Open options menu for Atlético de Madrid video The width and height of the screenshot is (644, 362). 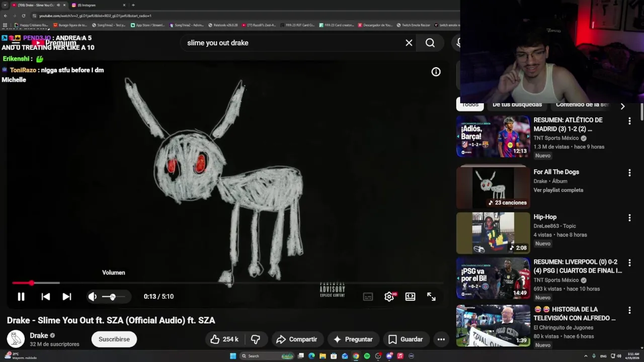[629, 121]
